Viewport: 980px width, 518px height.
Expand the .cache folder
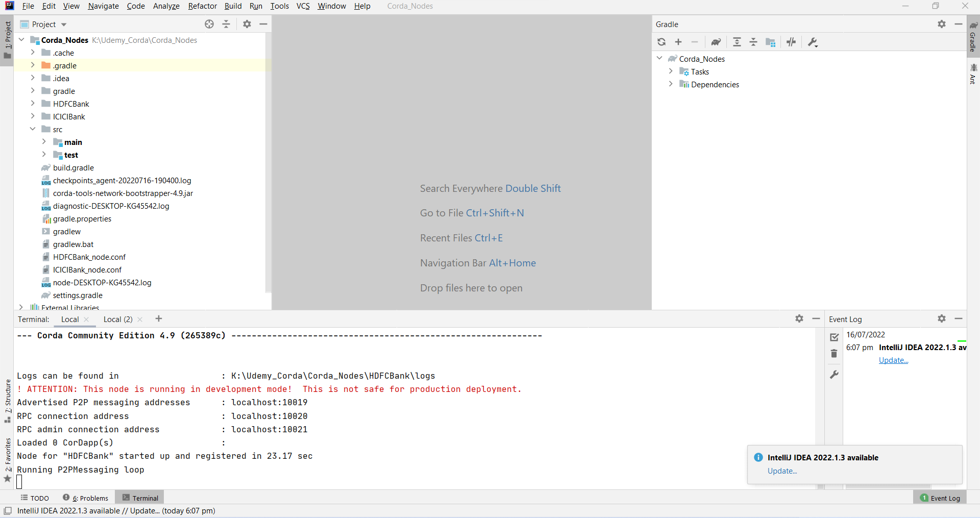click(33, 52)
